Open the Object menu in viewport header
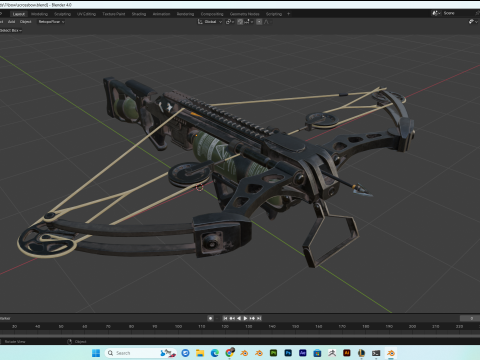Image resolution: width=480 pixels, height=360 pixels. pos(25,22)
